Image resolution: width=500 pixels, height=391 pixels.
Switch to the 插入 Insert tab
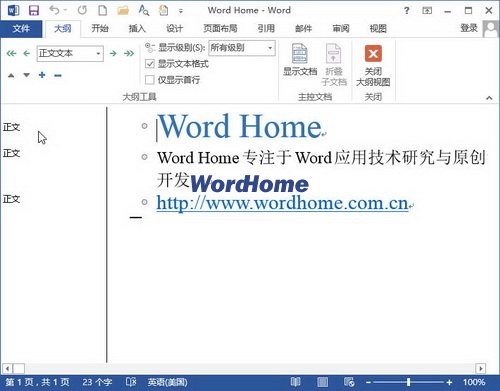pyautogui.click(x=137, y=29)
